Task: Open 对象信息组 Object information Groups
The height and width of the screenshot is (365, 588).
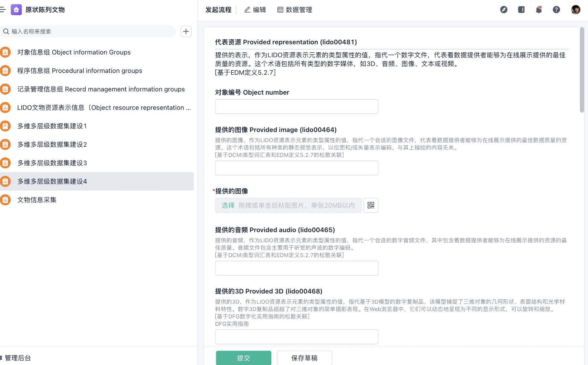Action: tap(74, 52)
